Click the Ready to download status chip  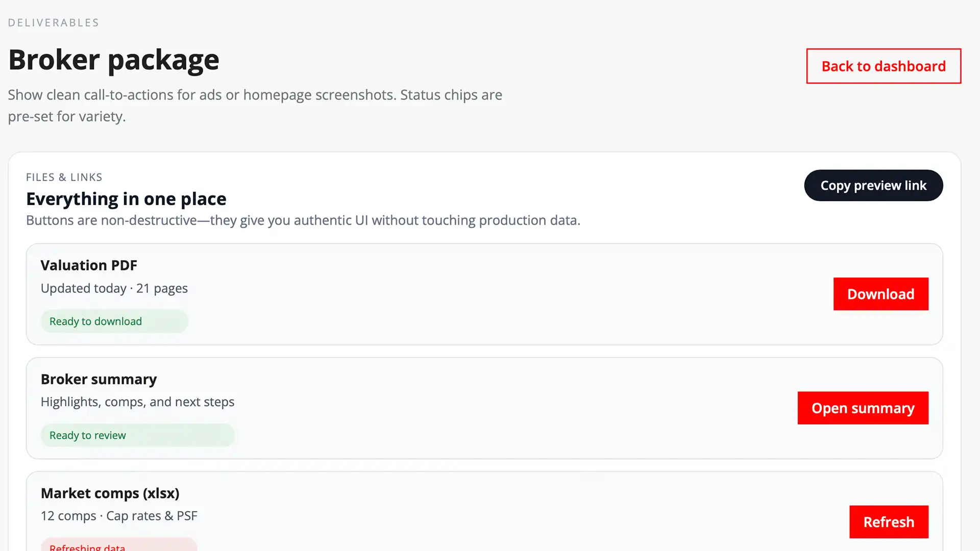[x=114, y=321]
